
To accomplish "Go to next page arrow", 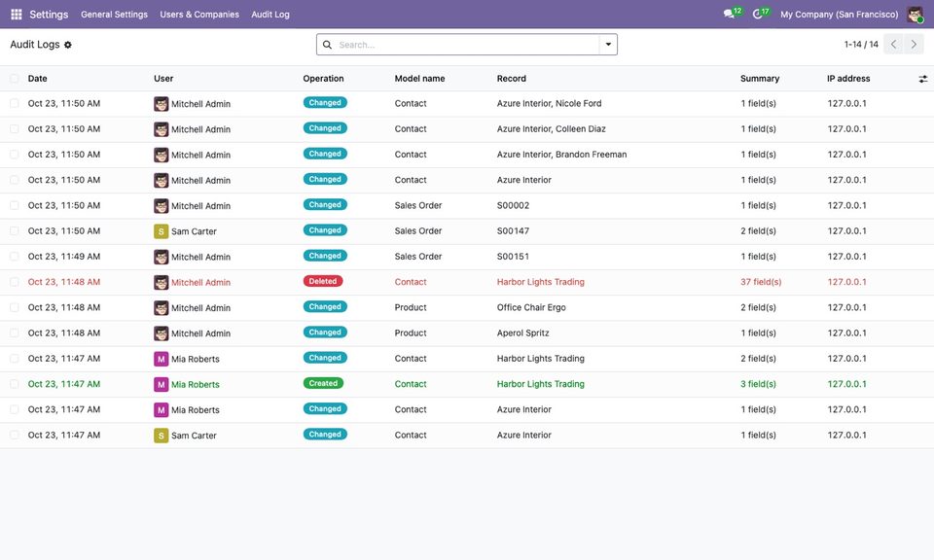I will pyautogui.click(x=914, y=44).
